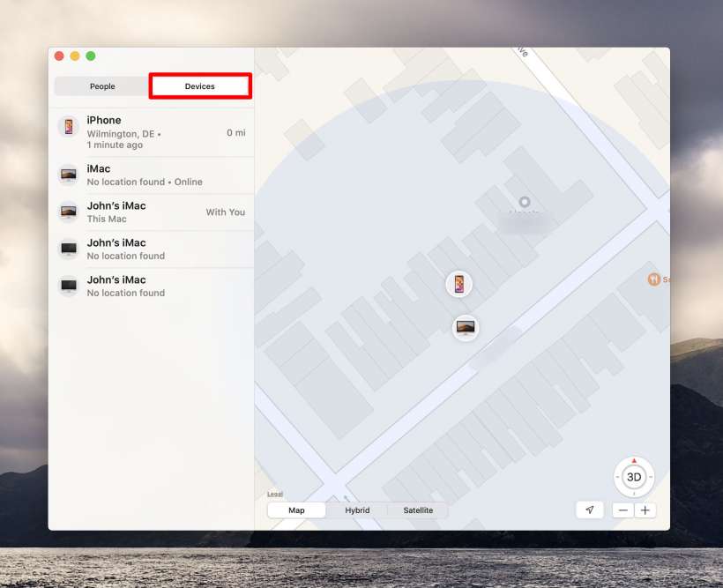Close the Find My window

click(x=59, y=56)
